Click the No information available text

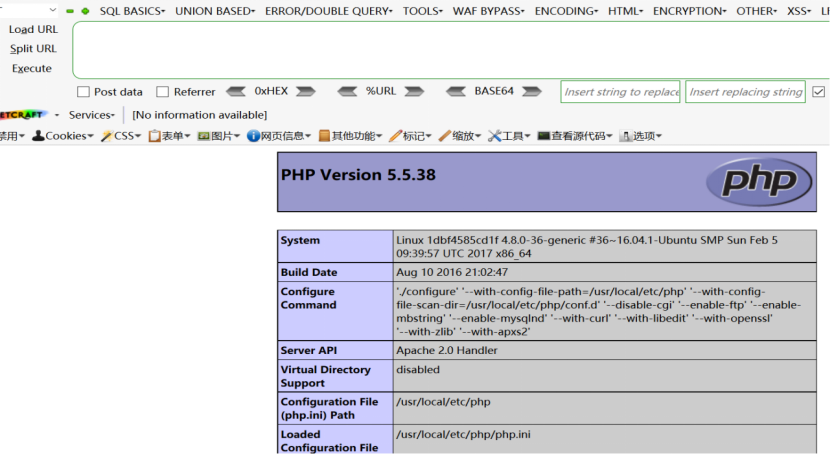click(200, 115)
